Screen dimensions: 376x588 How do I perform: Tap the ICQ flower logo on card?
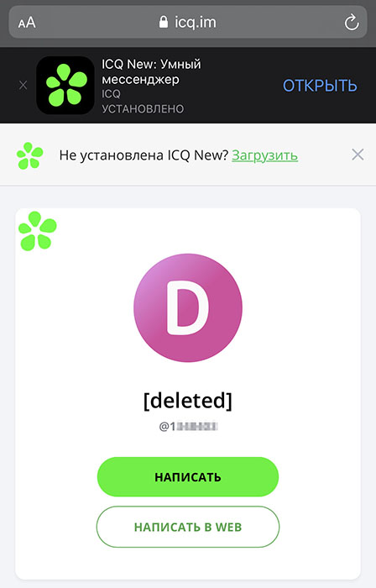click(38, 231)
